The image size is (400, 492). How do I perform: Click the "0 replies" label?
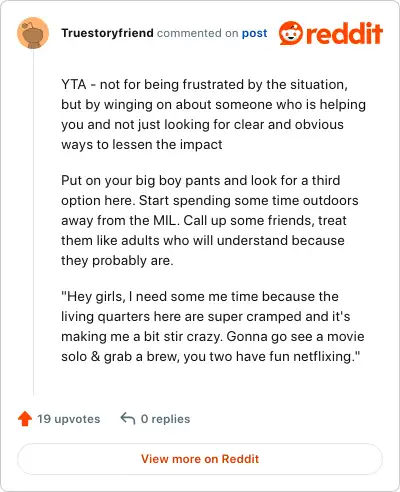(165, 419)
